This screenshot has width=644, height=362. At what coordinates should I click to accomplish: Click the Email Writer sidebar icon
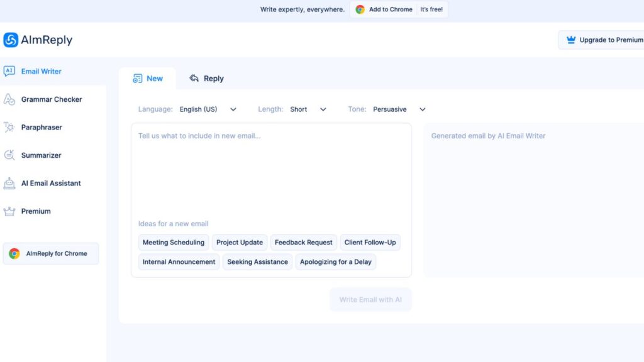[x=9, y=72]
